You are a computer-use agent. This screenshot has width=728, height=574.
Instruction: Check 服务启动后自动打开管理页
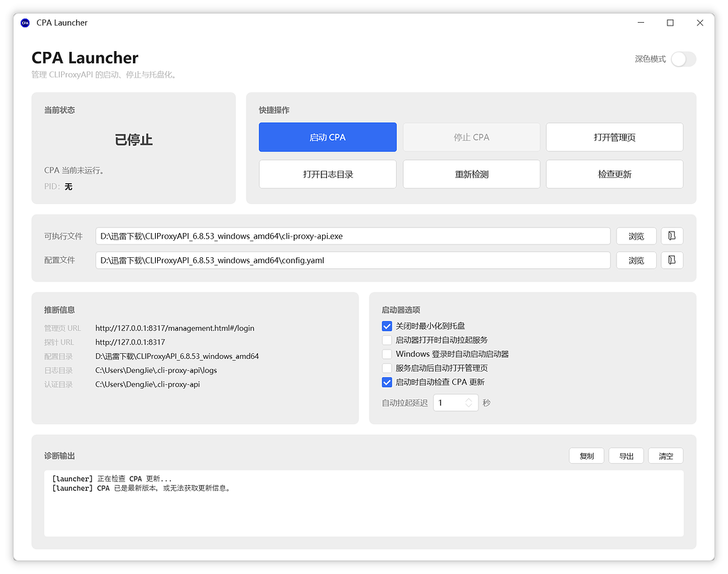point(387,368)
